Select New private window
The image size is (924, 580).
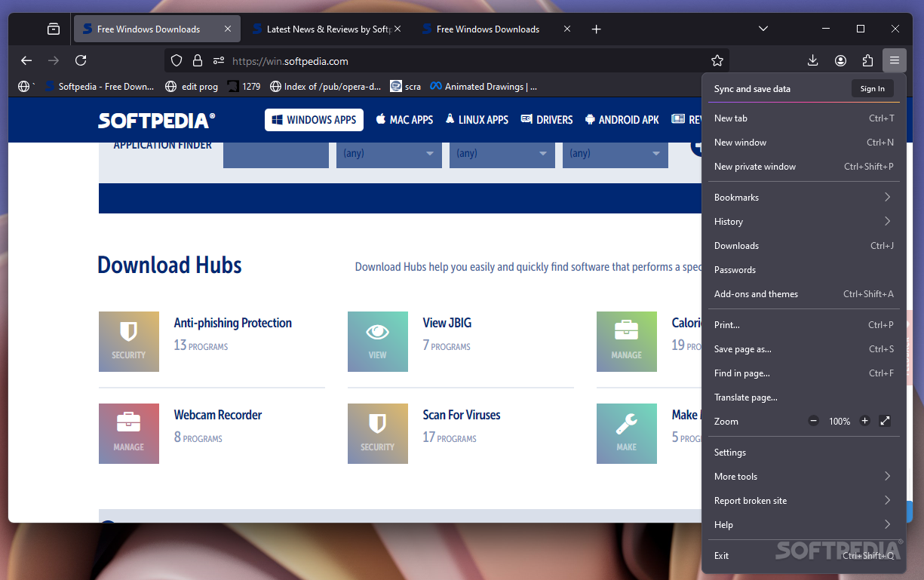(804, 167)
